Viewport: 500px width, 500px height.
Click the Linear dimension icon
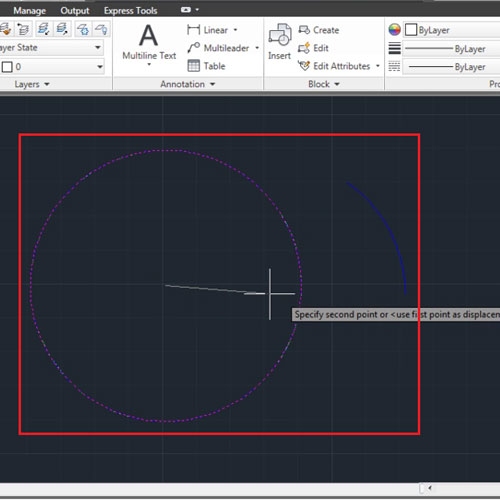193,30
